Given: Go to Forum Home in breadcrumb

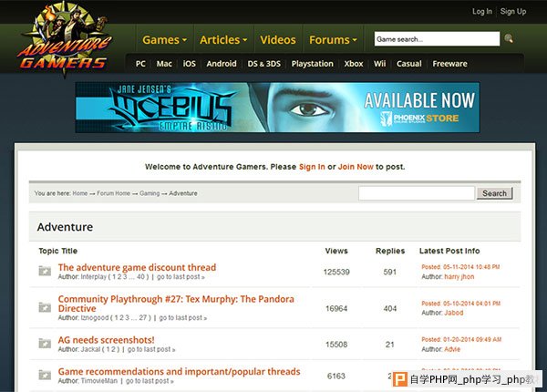Looking at the screenshot, I should tap(113, 193).
